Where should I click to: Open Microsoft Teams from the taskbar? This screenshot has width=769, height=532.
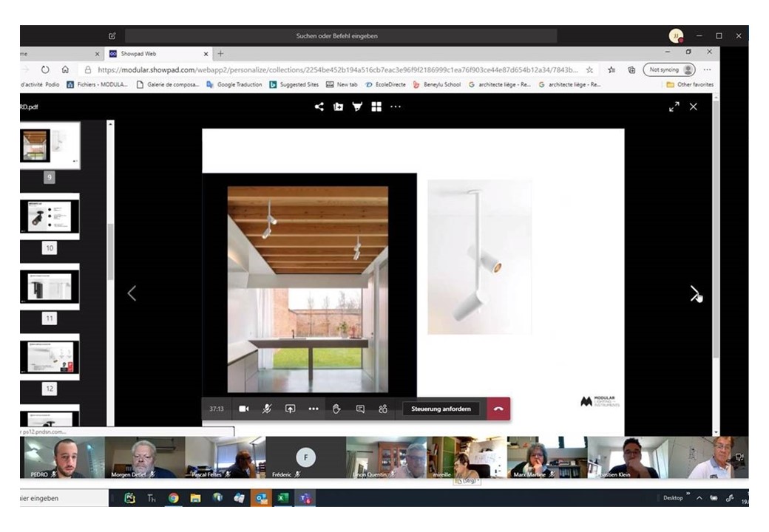coord(305,498)
